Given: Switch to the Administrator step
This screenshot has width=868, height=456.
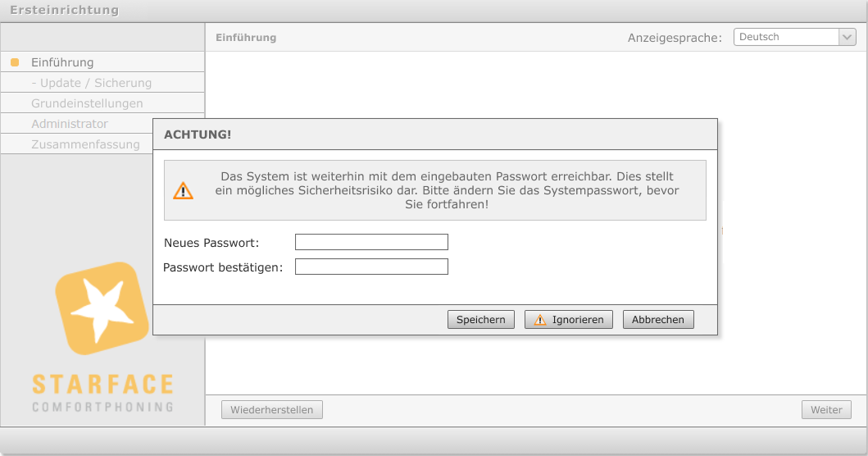Looking at the screenshot, I should point(70,124).
